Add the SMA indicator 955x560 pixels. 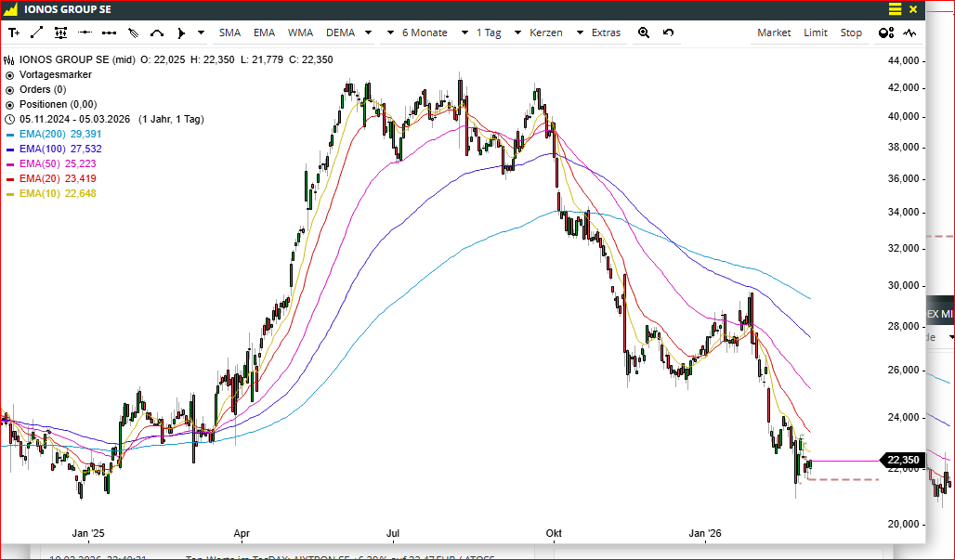pos(229,33)
